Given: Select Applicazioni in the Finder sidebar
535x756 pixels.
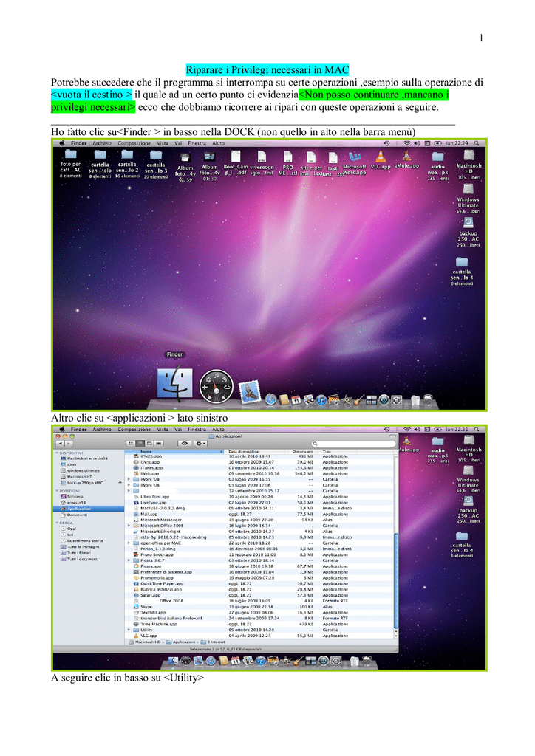Looking at the screenshot, I should [89, 509].
